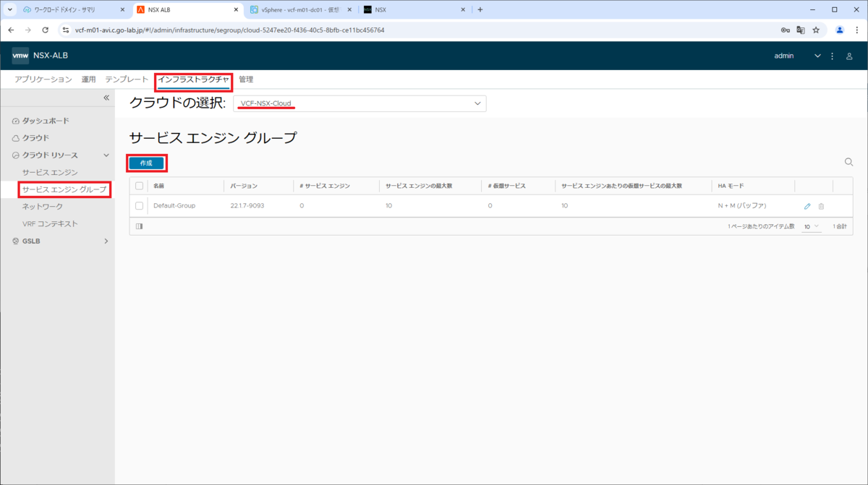Open VRF コンテキスト in sidebar

click(50, 224)
